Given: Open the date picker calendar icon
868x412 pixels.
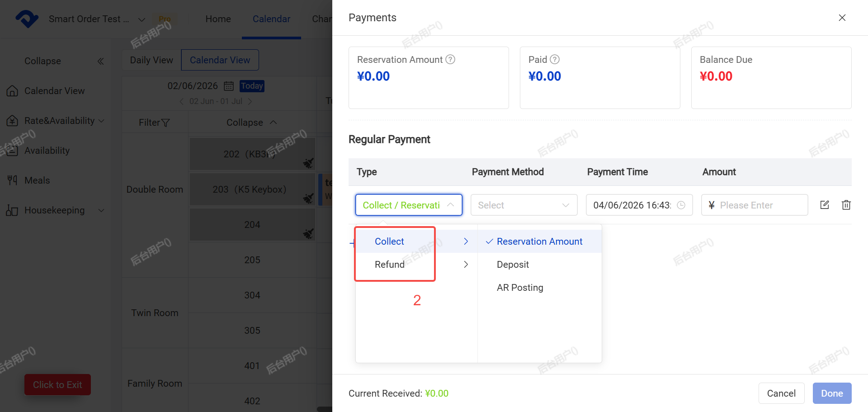Looking at the screenshot, I should pyautogui.click(x=229, y=86).
